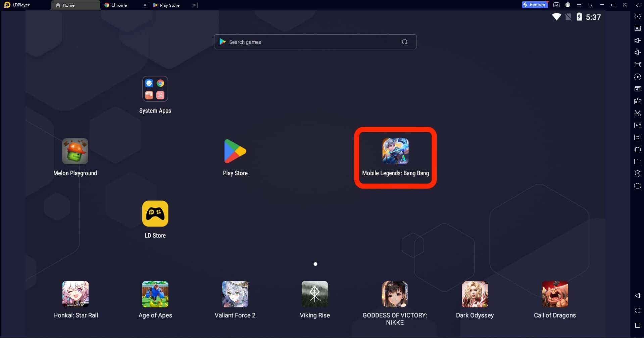Close the Play Store tab
The height and width of the screenshot is (338, 644).
pos(194,5)
